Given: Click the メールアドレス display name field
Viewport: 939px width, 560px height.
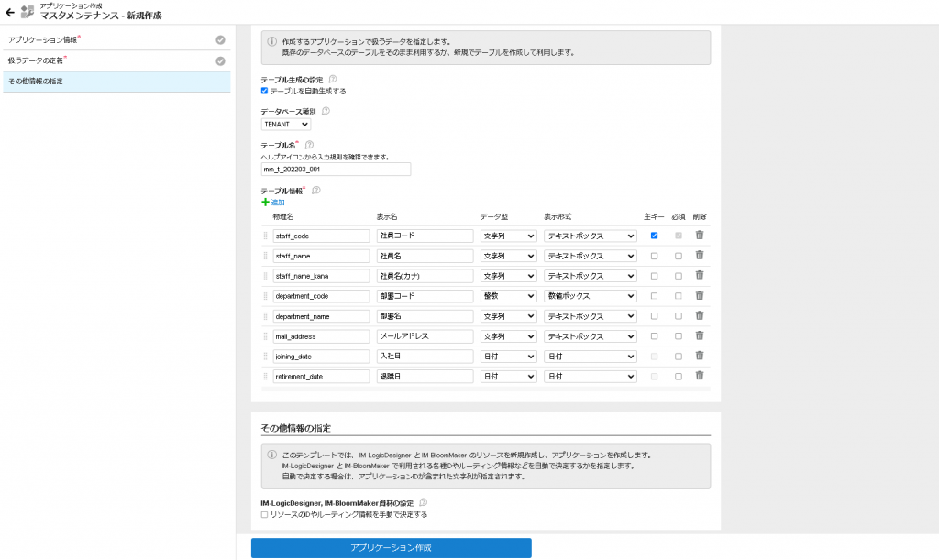Looking at the screenshot, I should [425, 336].
